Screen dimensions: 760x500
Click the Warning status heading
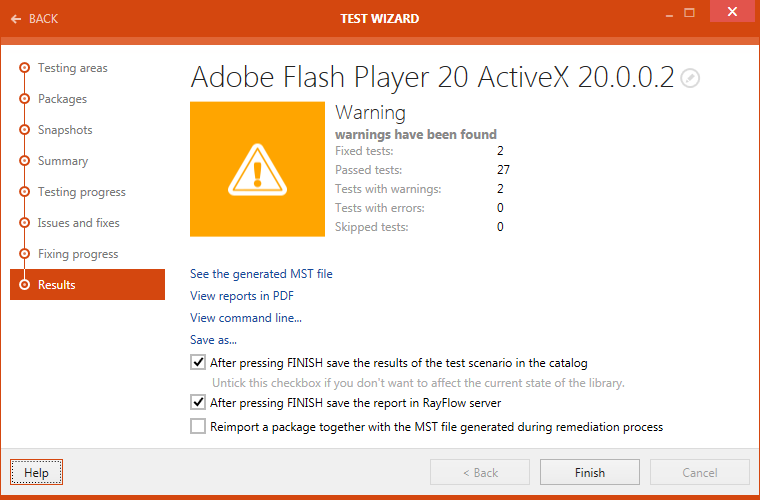point(370,112)
